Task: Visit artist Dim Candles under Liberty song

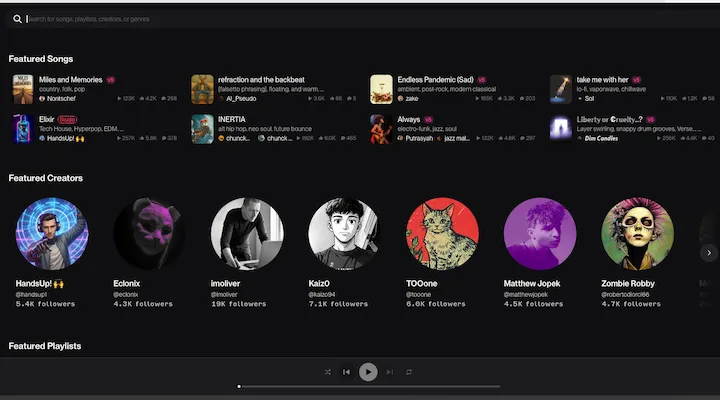Action: 601,138
